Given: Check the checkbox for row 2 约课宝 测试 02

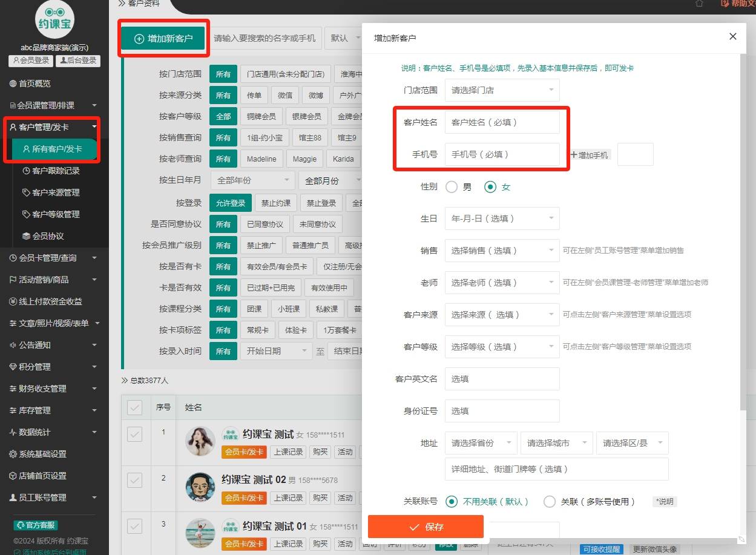Looking at the screenshot, I should (x=134, y=480).
